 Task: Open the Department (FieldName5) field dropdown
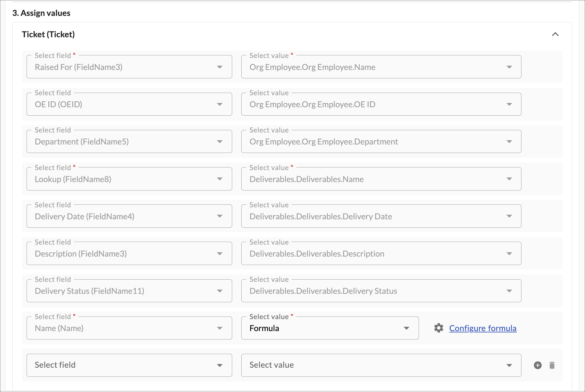tap(129, 142)
